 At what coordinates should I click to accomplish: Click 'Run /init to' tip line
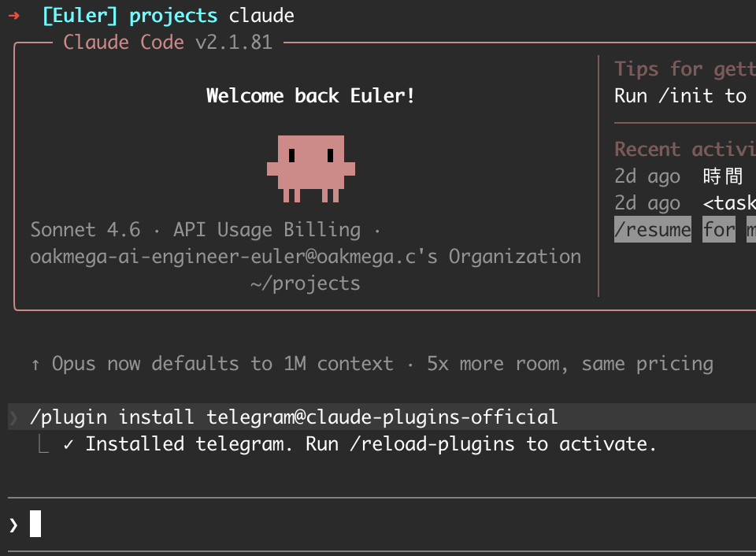click(680, 95)
